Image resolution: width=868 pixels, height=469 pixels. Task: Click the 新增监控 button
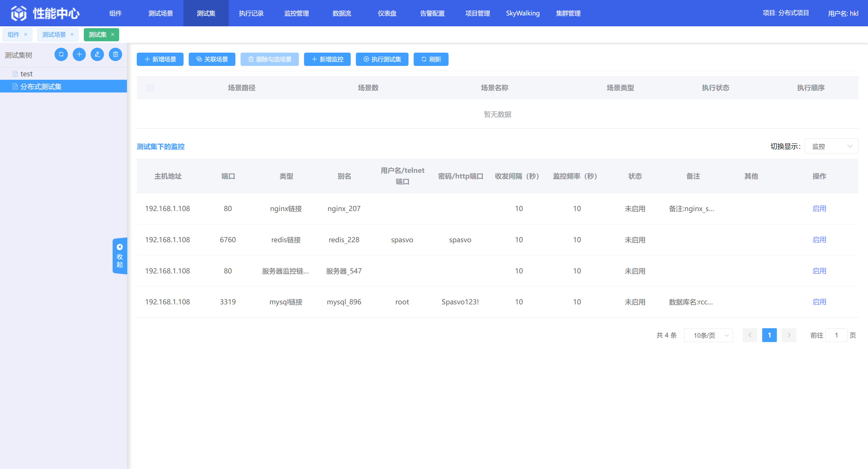click(x=327, y=59)
